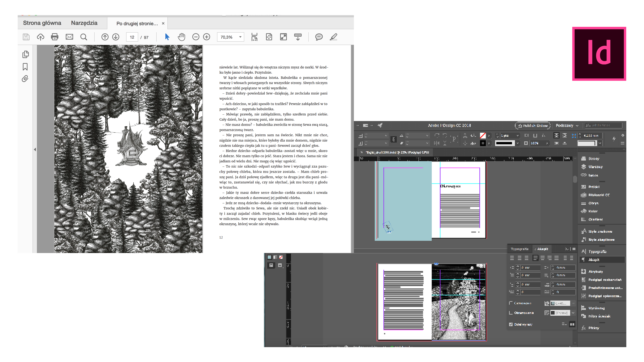Click the read mode keyboard-arrow icon
The height and width of the screenshot is (362, 644).
coord(298,37)
